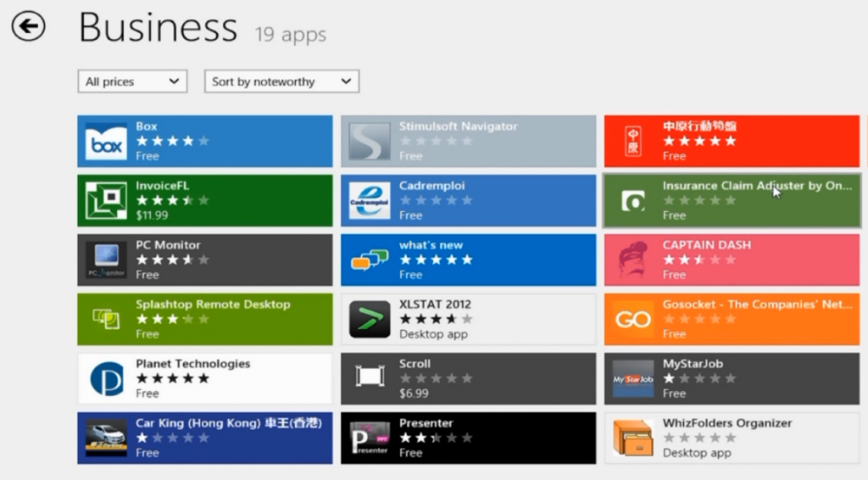Click the $11.99 price of InvoiceFL
868x480 pixels.
152,215
